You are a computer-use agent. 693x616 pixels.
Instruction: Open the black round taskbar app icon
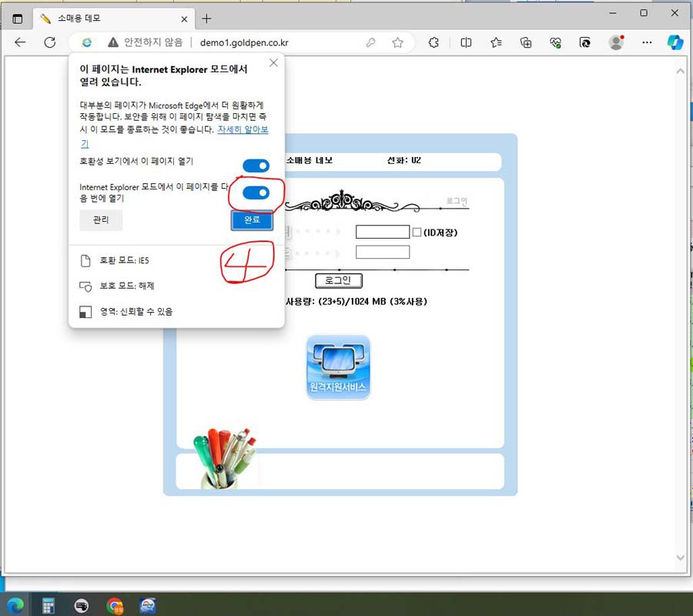pos(82,605)
